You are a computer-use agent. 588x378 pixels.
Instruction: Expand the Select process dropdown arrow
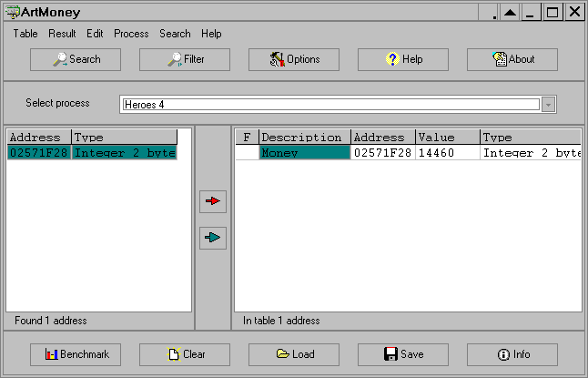pos(548,105)
